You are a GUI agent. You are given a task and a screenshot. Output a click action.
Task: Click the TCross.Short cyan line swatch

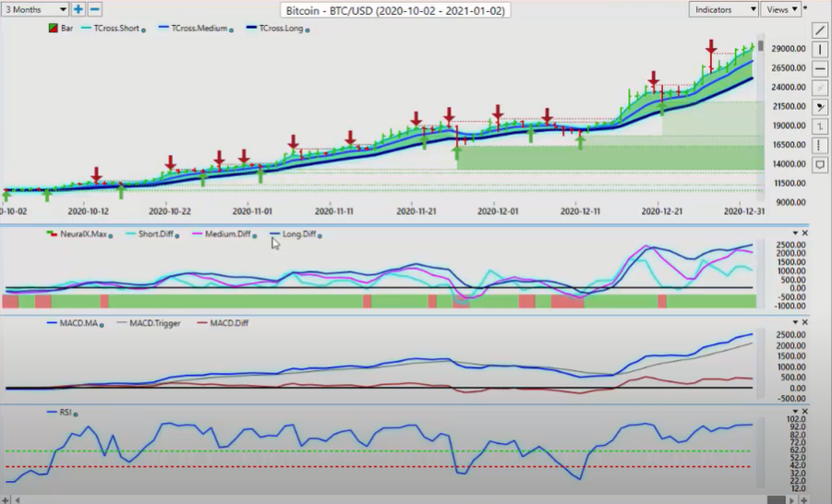click(87, 28)
